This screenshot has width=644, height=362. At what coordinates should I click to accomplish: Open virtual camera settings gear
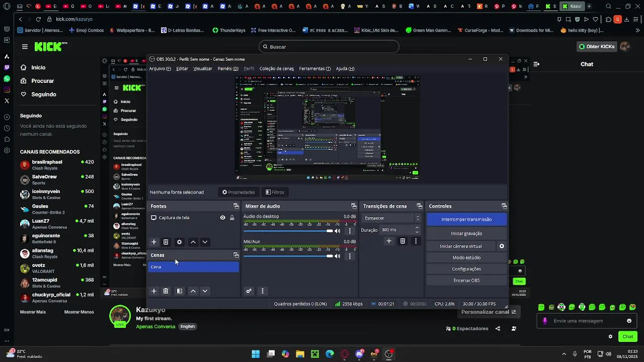point(502,246)
